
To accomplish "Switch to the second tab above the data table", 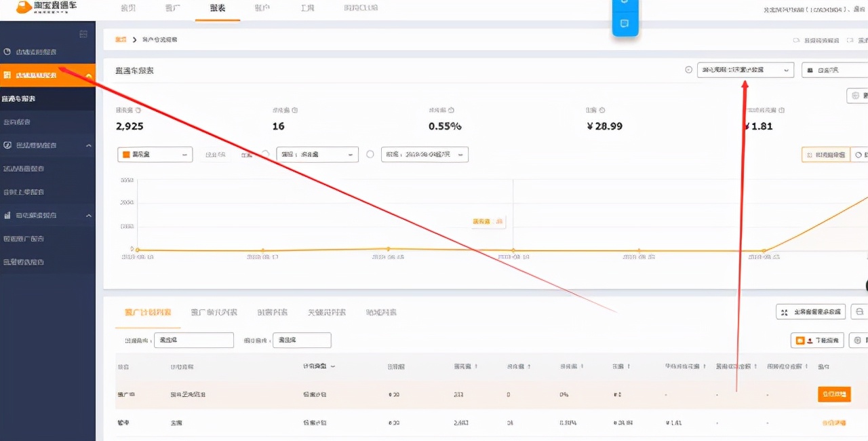I will (214, 313).
